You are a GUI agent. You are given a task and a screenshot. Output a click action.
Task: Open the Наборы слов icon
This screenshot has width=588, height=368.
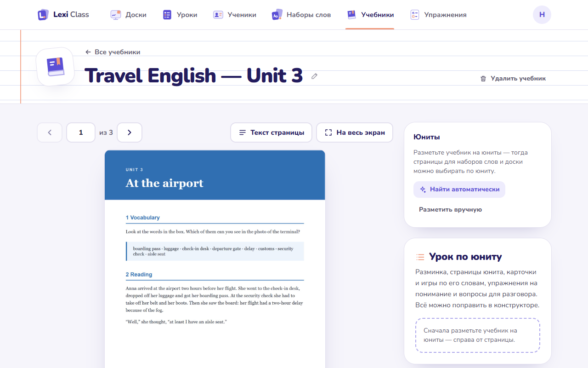pos(277,15)
